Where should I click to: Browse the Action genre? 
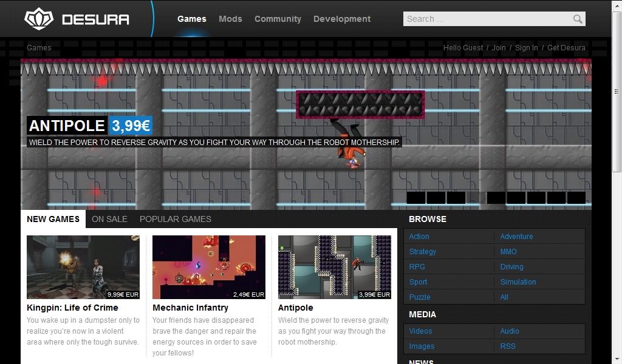tap(419, 237)
